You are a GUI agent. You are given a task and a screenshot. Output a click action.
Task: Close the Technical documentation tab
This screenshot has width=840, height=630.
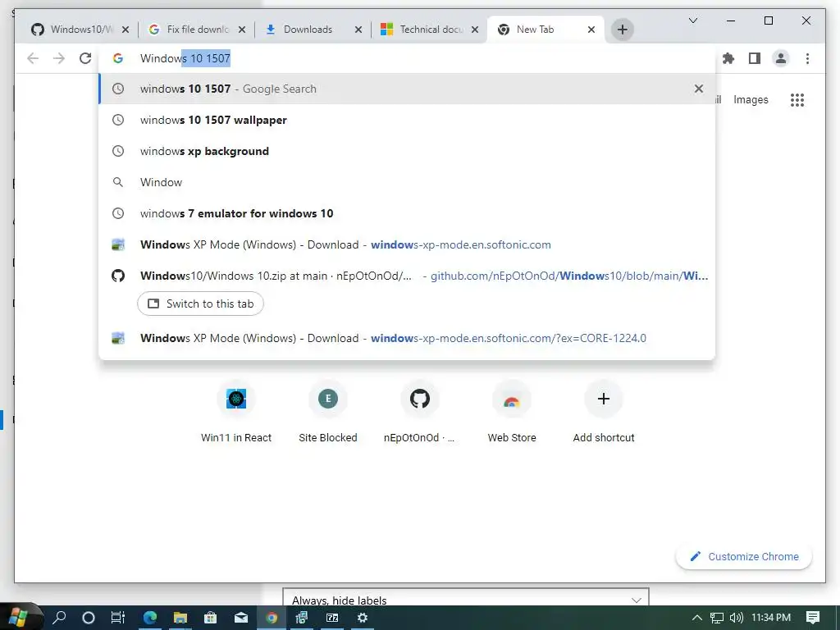click(x=475, y=30)
